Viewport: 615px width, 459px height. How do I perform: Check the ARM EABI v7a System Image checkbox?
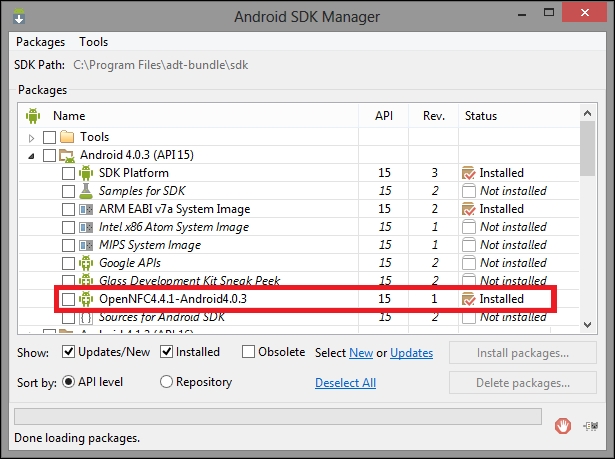coord(68,209)
